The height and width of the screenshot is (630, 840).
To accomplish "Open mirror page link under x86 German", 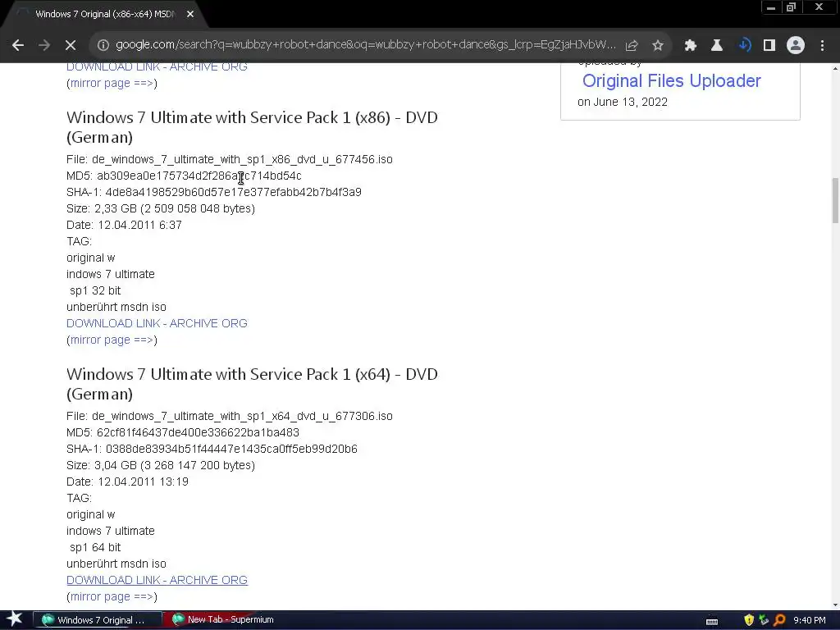I will (112, 340).
